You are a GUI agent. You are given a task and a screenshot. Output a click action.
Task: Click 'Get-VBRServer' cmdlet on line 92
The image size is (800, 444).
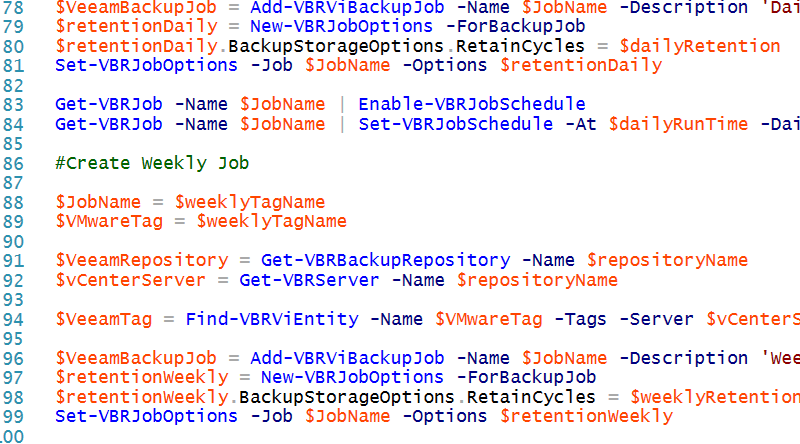tap(309, 280)
